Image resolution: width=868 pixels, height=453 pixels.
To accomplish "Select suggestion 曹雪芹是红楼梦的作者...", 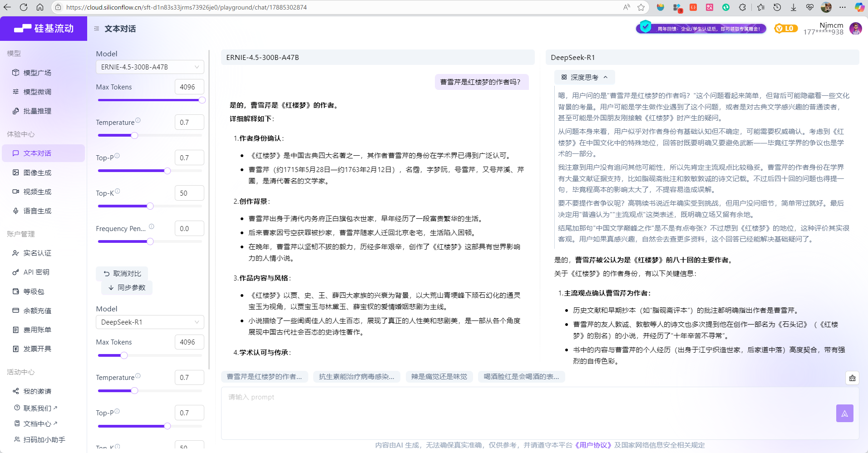I will pos(264,376).
